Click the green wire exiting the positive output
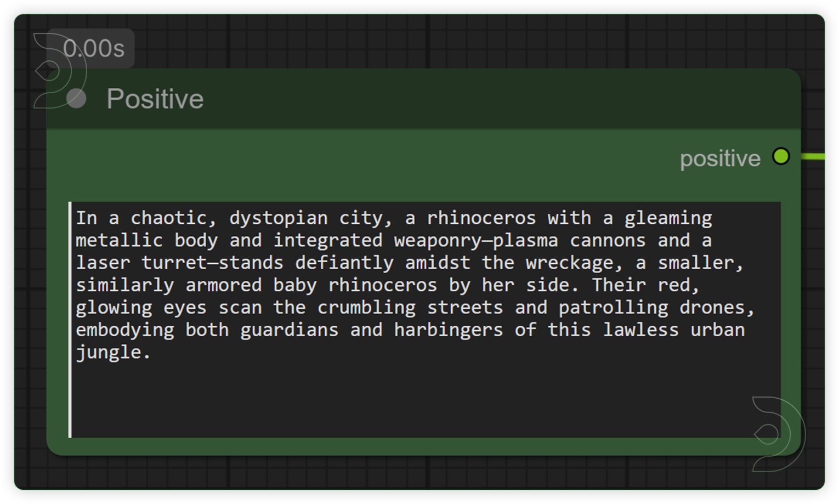This screenshot has height=504, width=839. point(817,156)
